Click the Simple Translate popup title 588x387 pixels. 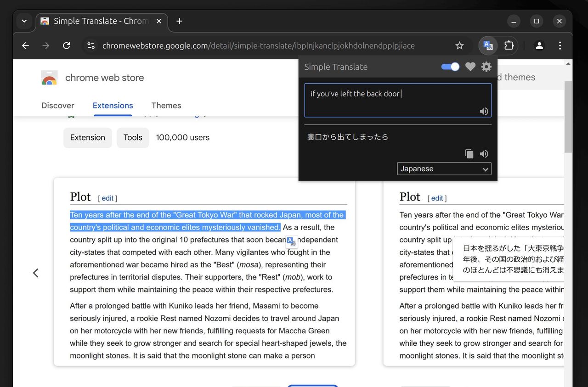[x=336, y=67]
